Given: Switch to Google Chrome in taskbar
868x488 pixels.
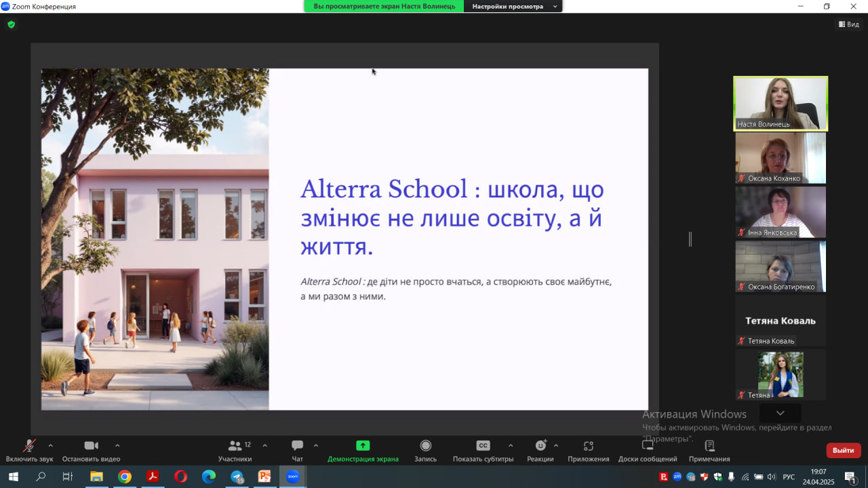Looking at the screenshot, I should (124, 476).
